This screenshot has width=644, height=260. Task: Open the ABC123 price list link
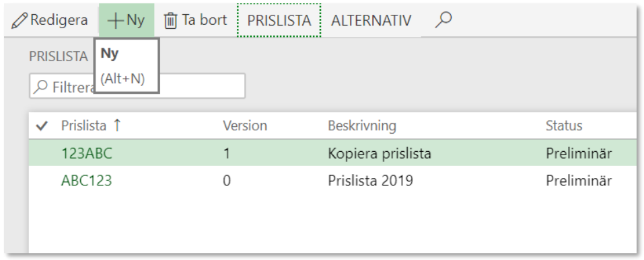pyautogui.click(x=87, y=181)
